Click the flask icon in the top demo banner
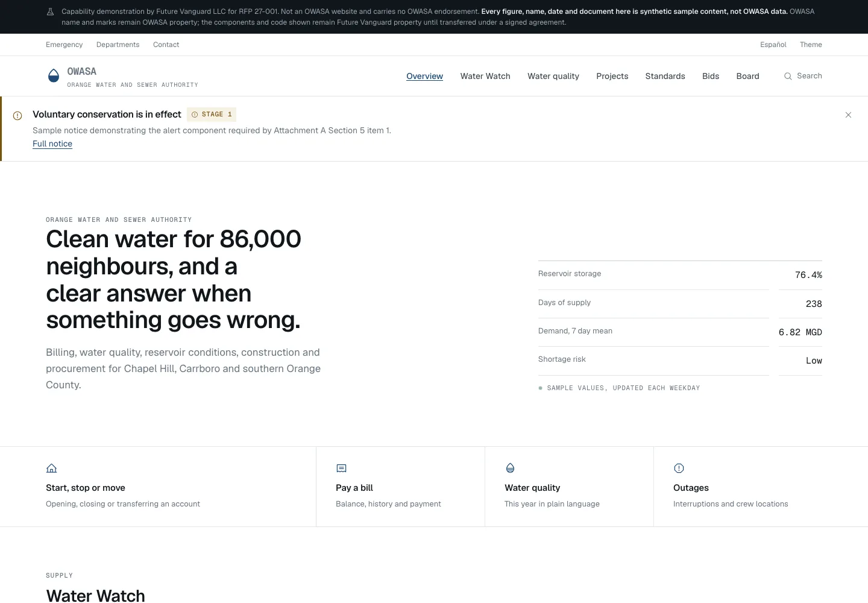868x603 pixels. tap(51, 12)
